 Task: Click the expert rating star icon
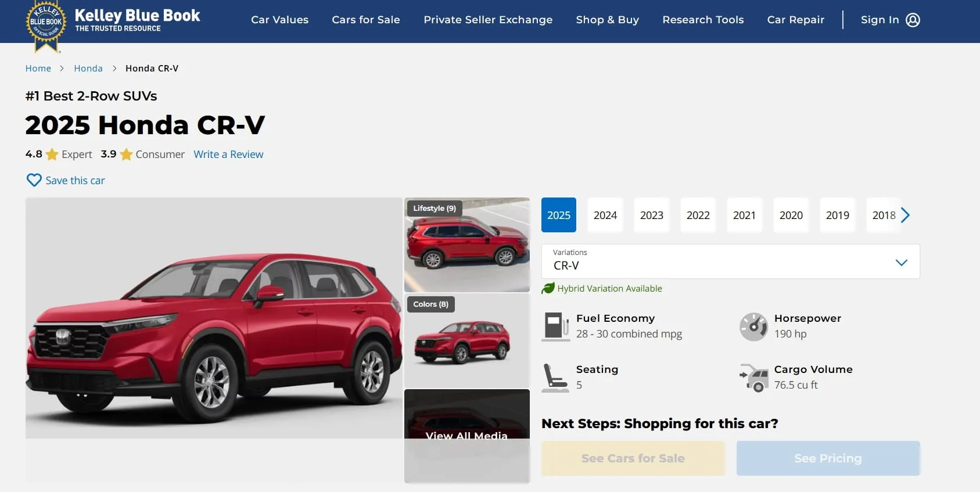click(x=52, y=154)
